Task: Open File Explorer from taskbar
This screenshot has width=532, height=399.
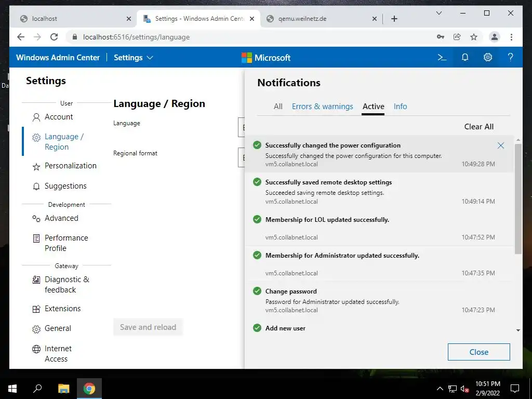Action: pyautogui.click(x=63, y=389)
